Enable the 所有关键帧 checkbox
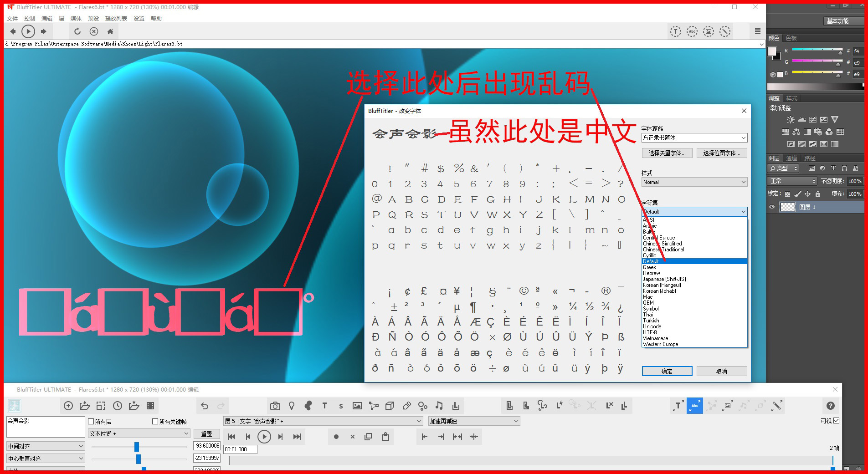 point(155,422)
